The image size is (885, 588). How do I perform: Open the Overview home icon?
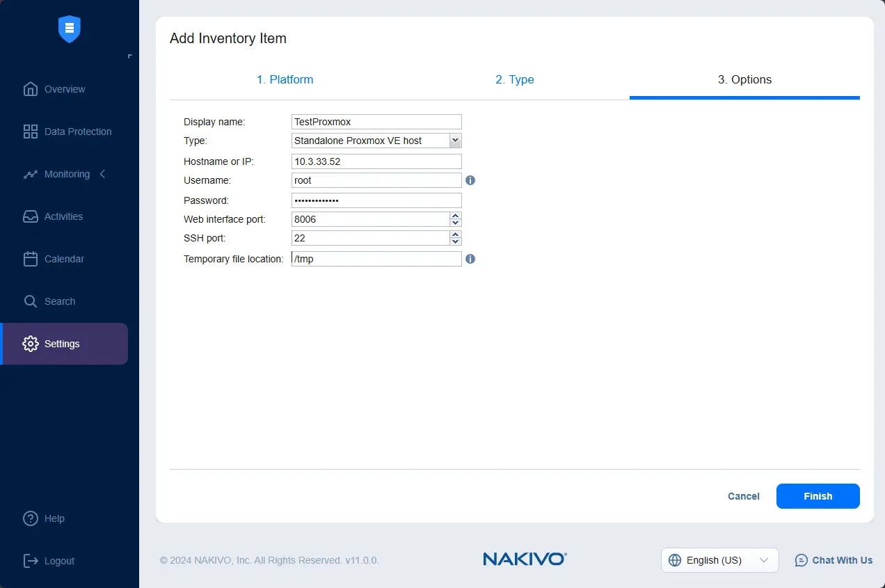click(x=31, y=89)
